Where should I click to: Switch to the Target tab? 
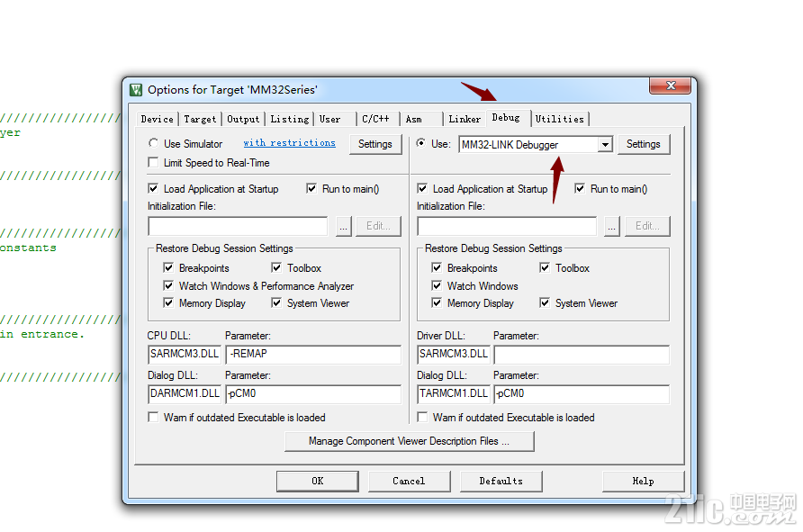200,119
